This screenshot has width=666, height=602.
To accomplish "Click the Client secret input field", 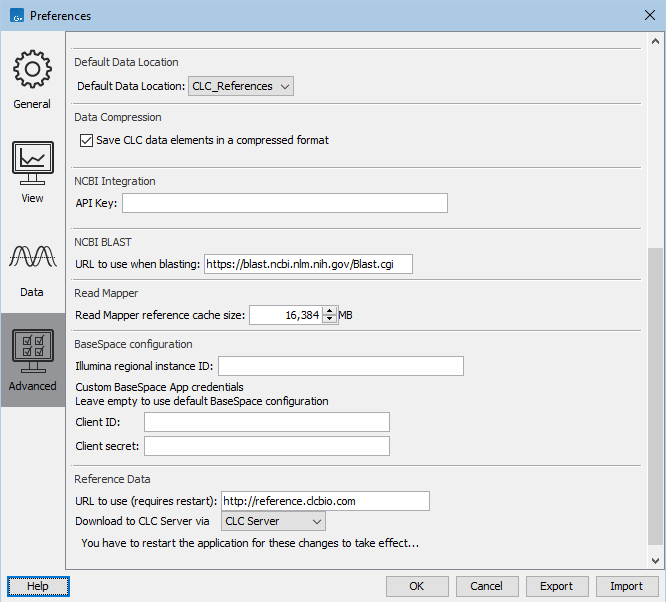I will coord(266,446).
